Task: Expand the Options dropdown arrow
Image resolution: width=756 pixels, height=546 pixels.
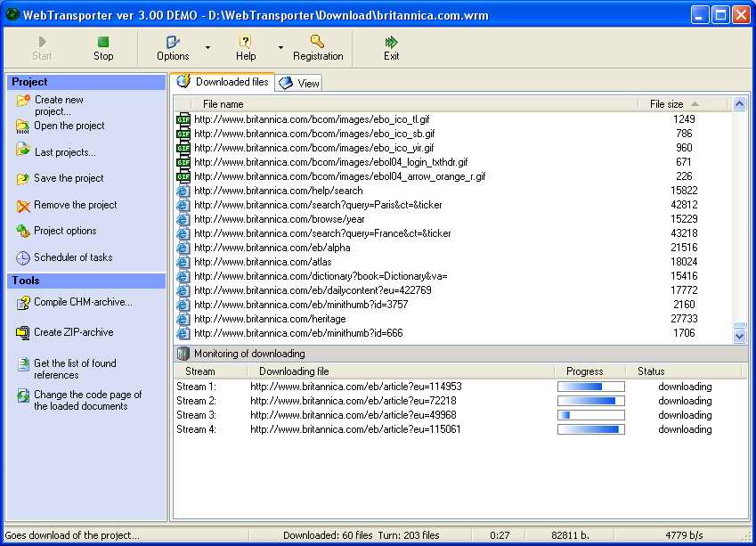Action: pyautogui.click(x=207, y=47)
